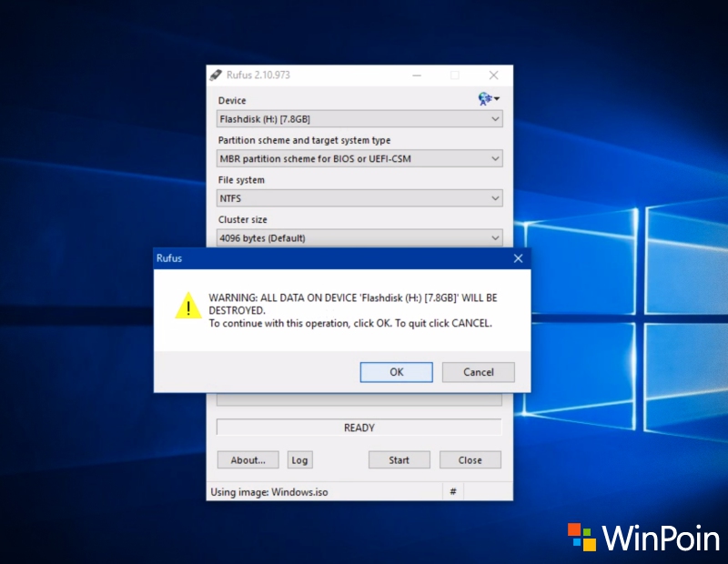Open the language globe icon menu

point(489,99)
